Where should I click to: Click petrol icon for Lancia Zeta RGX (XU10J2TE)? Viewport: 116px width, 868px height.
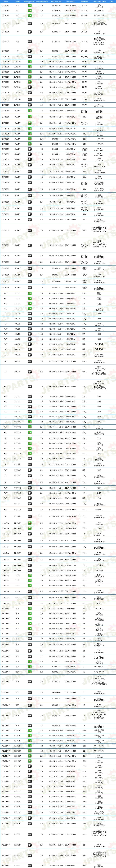[30, 576]
